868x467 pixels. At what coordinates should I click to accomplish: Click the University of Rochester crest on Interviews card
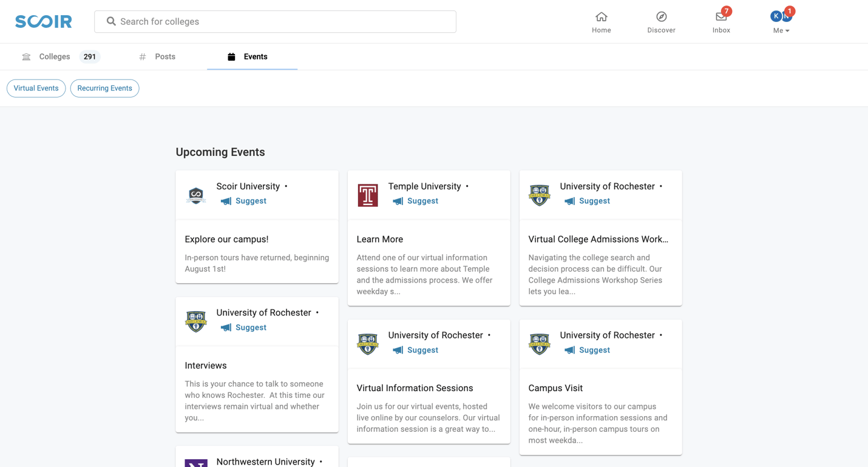[x=195, y=321]
